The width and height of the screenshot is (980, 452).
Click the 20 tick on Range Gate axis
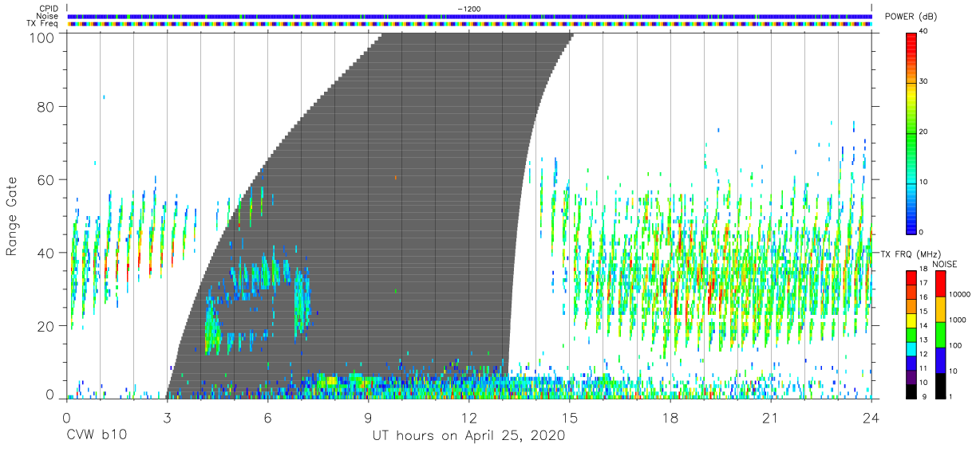tap(45, 326)
